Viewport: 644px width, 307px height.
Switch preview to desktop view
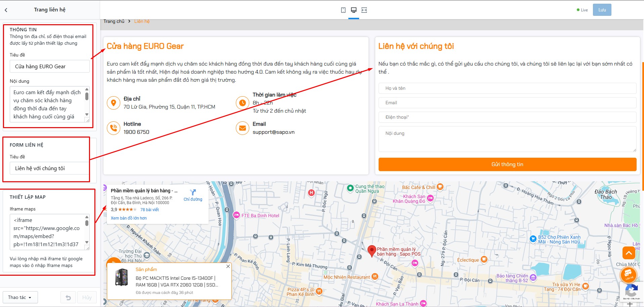point(353,10)
